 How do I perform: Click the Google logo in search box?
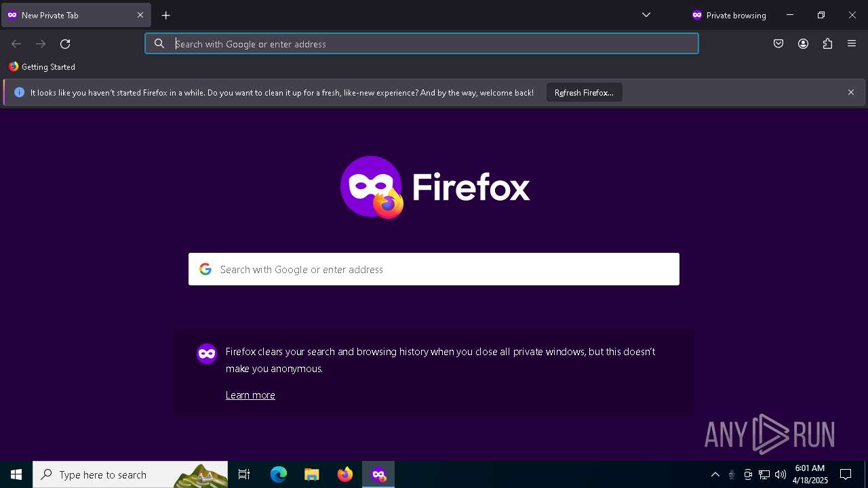(x=205, y=269)
